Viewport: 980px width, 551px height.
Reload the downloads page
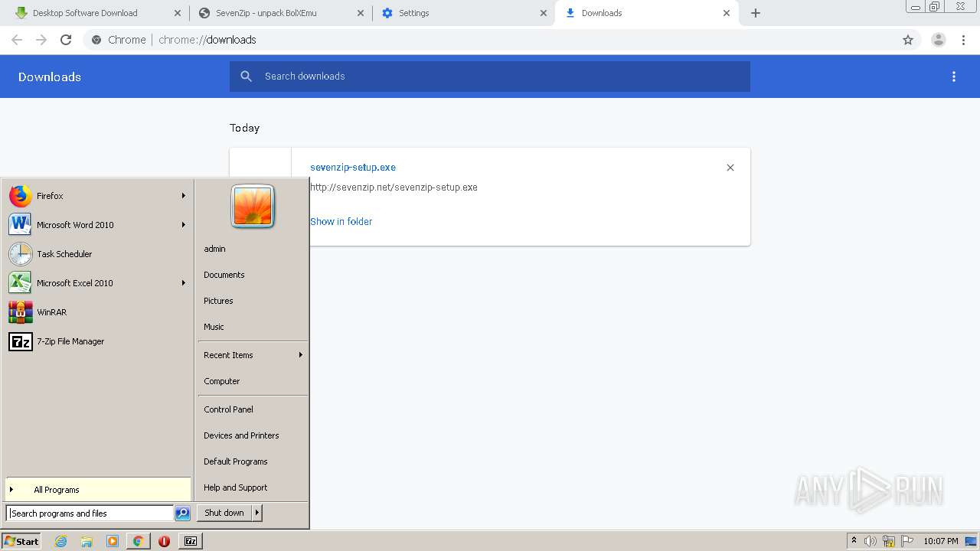[66, 40]
